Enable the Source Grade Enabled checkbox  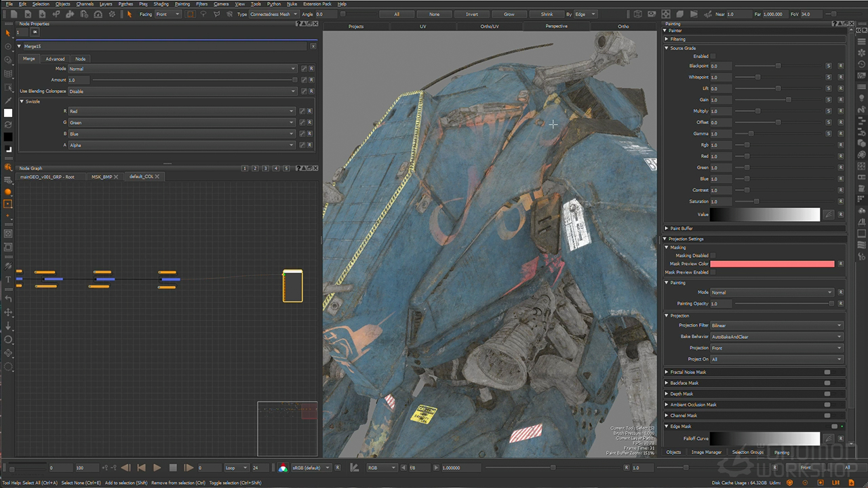click(713, 56)
